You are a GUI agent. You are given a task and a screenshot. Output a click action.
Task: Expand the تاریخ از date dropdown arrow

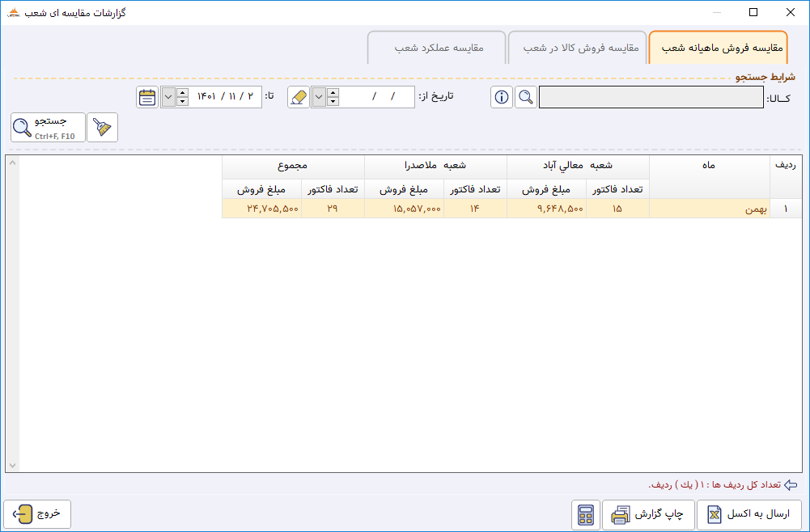pyautogui.click(x=320, y=97)
